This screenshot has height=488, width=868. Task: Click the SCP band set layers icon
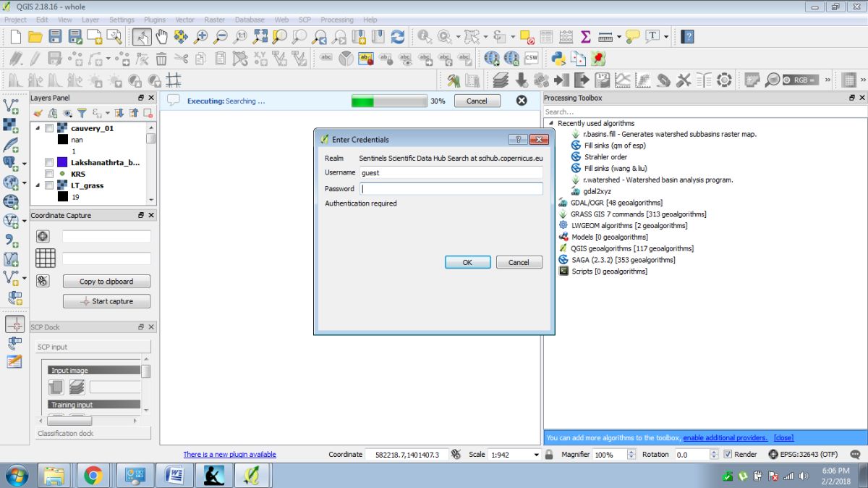click(x=501, y=80)
